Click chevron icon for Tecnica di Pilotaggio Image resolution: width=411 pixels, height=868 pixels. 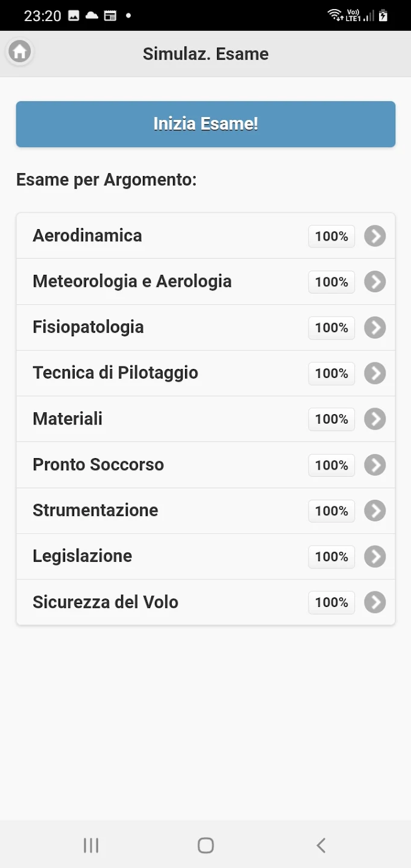coord(374,373)
